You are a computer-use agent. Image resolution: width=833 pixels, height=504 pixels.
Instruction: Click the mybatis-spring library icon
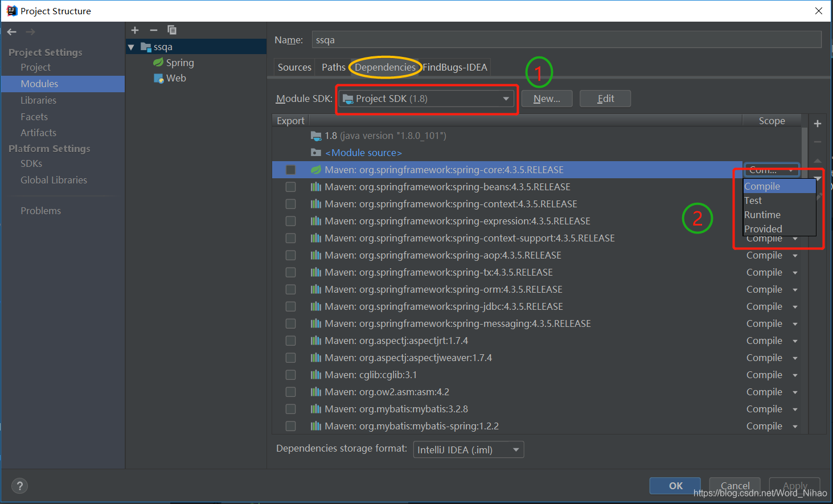tap(316, 426)
